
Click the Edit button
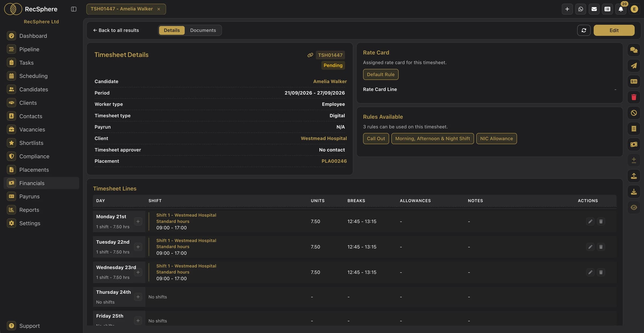(x=614, y=30)
